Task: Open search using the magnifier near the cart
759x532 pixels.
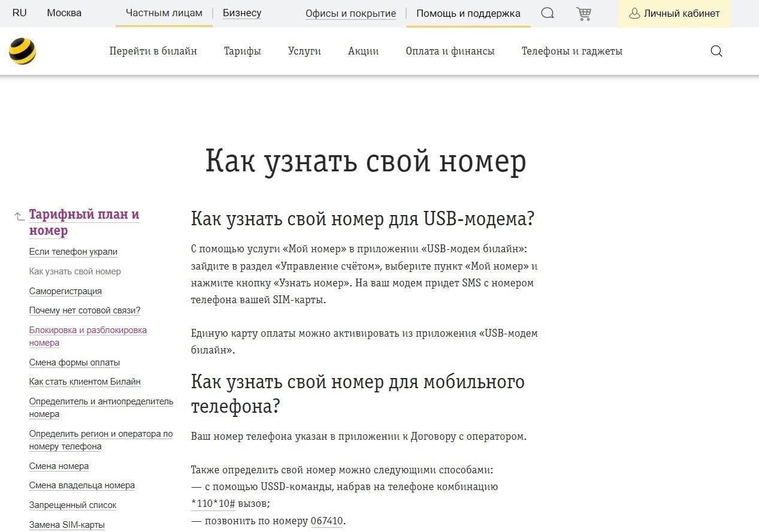Action: coord(547,13)
